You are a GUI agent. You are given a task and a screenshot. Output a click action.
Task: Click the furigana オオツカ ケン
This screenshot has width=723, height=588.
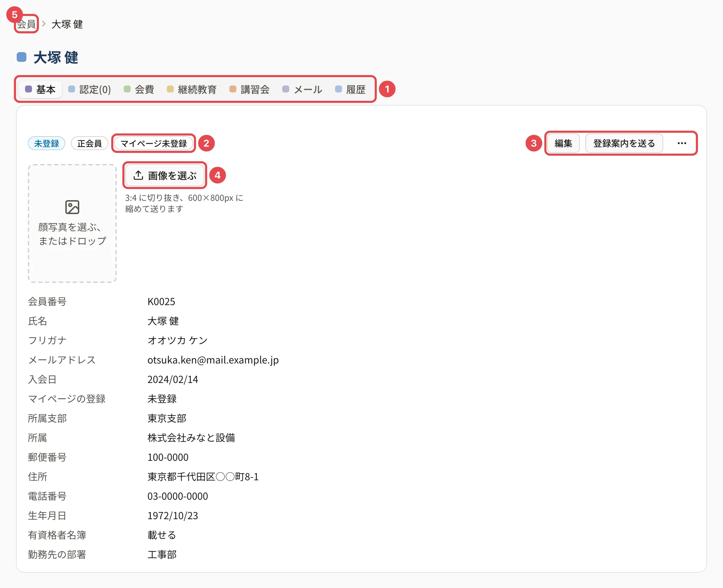[x=178, y=340]
